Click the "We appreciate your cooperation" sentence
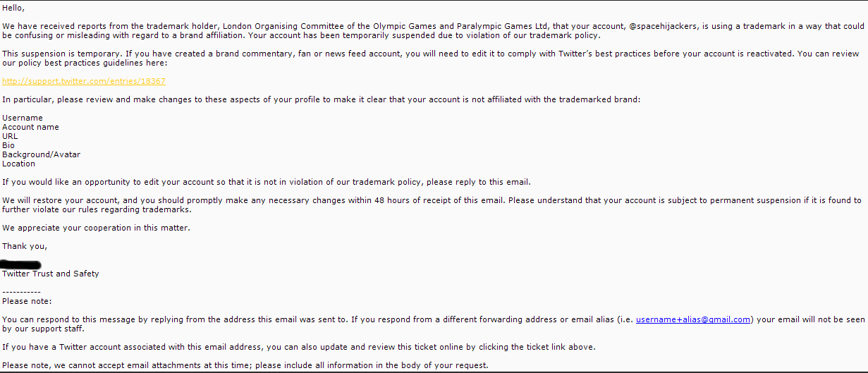868x373 pixels. (96, 228)
